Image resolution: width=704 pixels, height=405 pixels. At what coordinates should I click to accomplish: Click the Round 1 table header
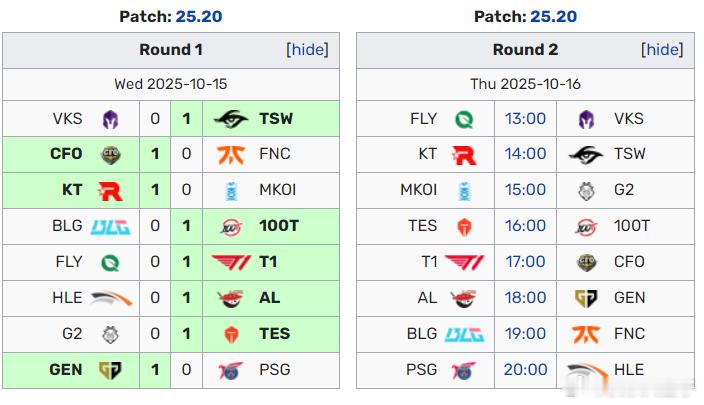[170, 50]
